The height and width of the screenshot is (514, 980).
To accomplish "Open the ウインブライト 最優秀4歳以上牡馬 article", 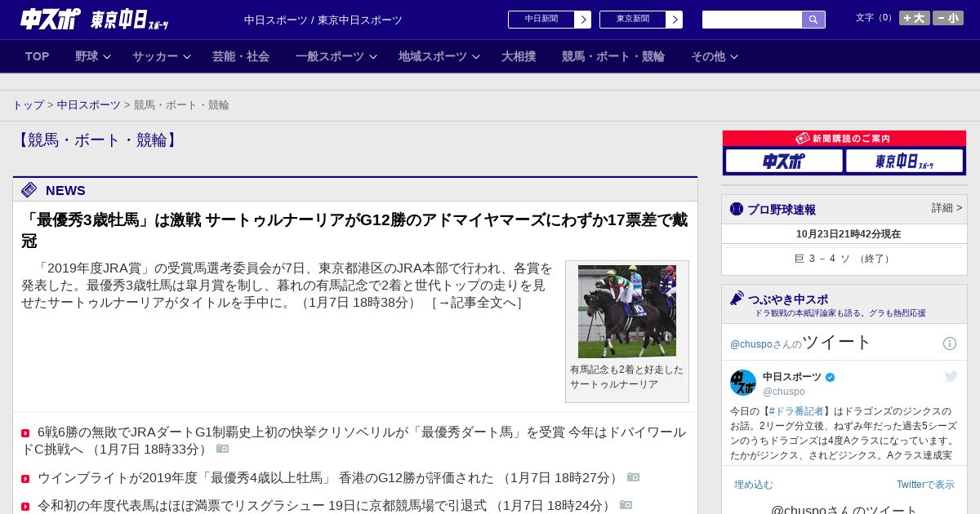I will point(330,477).
